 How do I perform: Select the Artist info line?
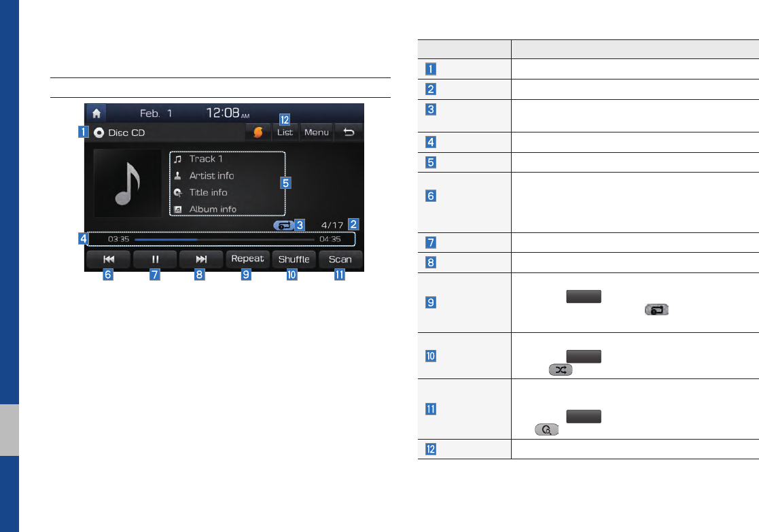(211, 176)
